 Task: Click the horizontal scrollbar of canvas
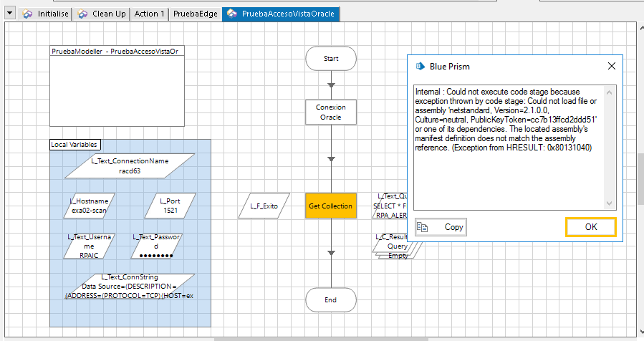coord(321,340)
